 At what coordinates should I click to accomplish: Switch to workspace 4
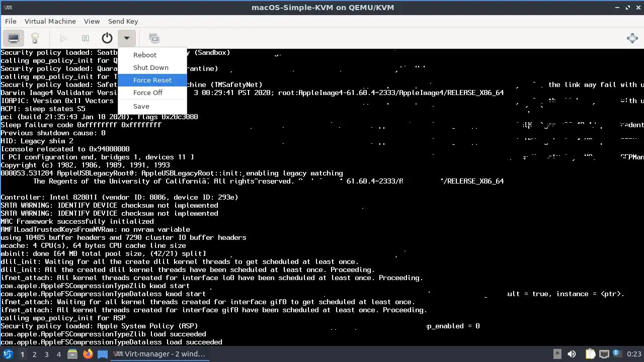point(58,354)
